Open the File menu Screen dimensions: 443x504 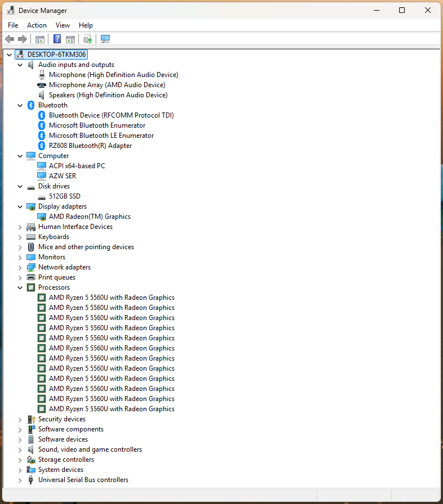coord(13,25)
